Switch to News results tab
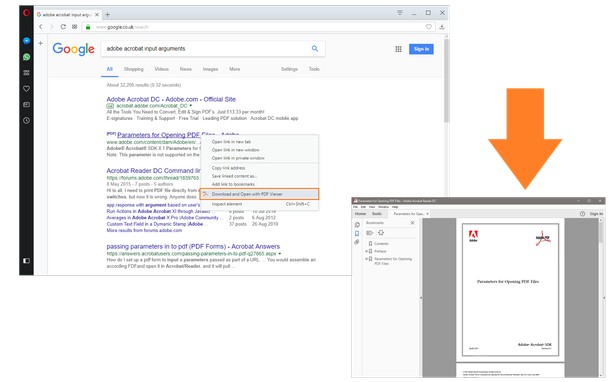Image resolution: width=612 pixels, height=382 pixels. (185, 69)
